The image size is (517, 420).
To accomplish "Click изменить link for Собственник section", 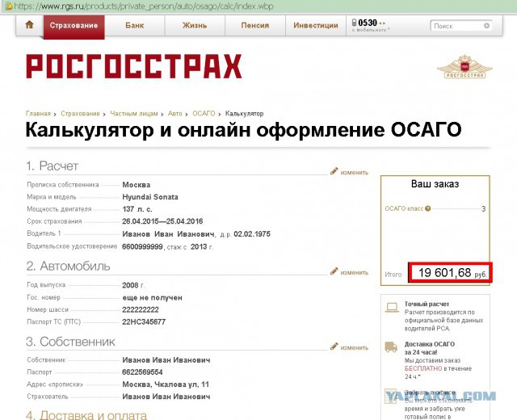I will point(354,348).
